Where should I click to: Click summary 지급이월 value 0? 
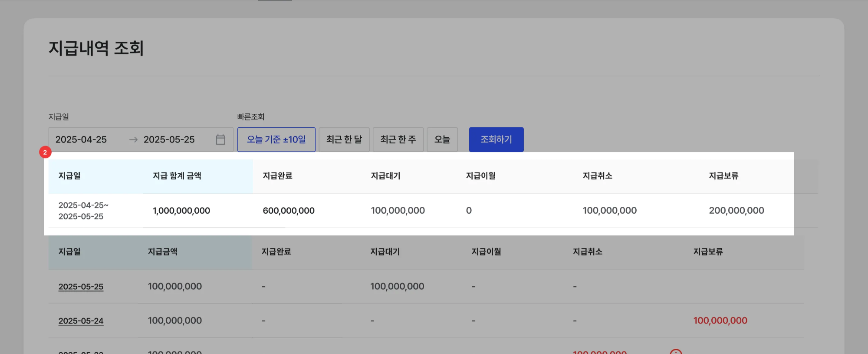click(469, 211)
